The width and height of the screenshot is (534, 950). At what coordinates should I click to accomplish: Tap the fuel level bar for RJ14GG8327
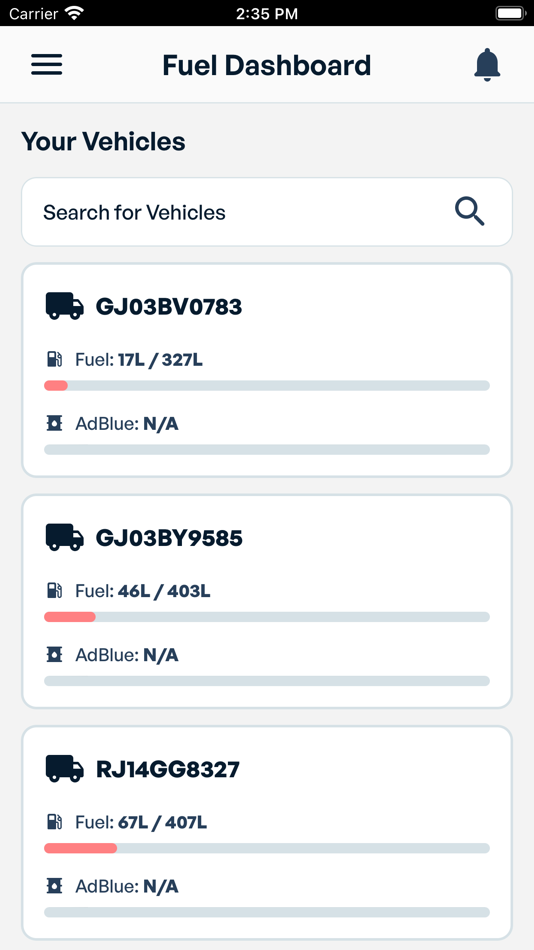(267, 848)
